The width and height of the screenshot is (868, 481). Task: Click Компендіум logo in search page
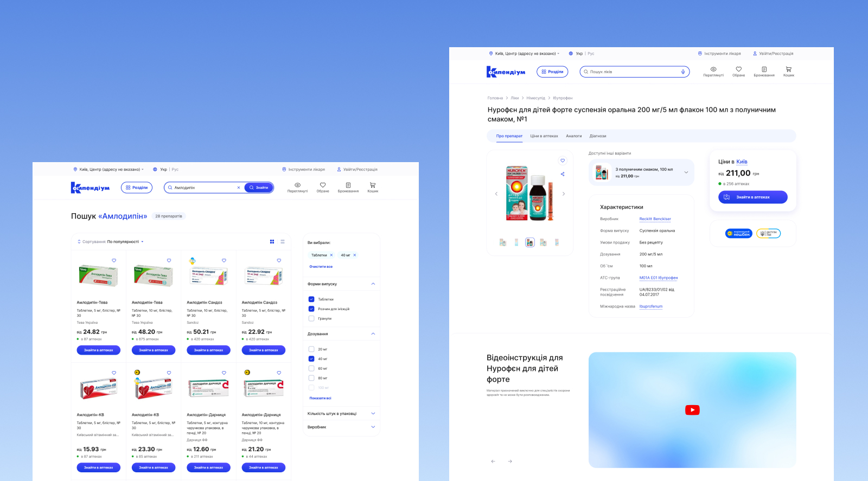(x=90, y=188)
